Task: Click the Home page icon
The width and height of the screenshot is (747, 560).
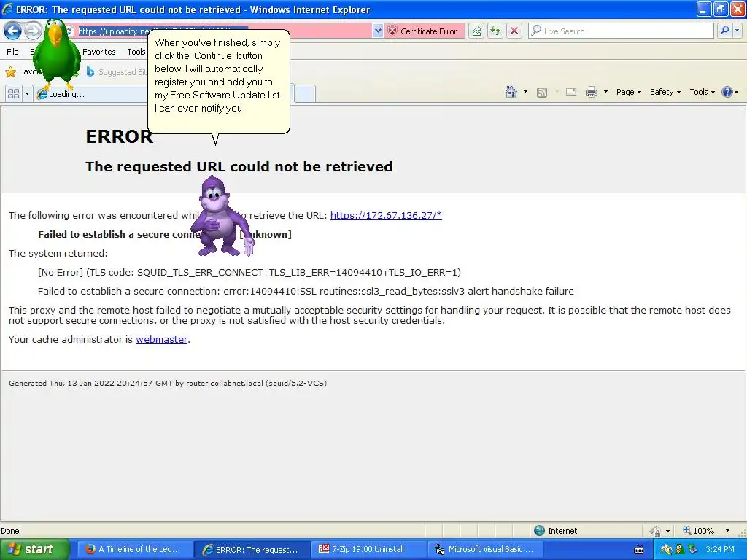Action: click(511, 92)
